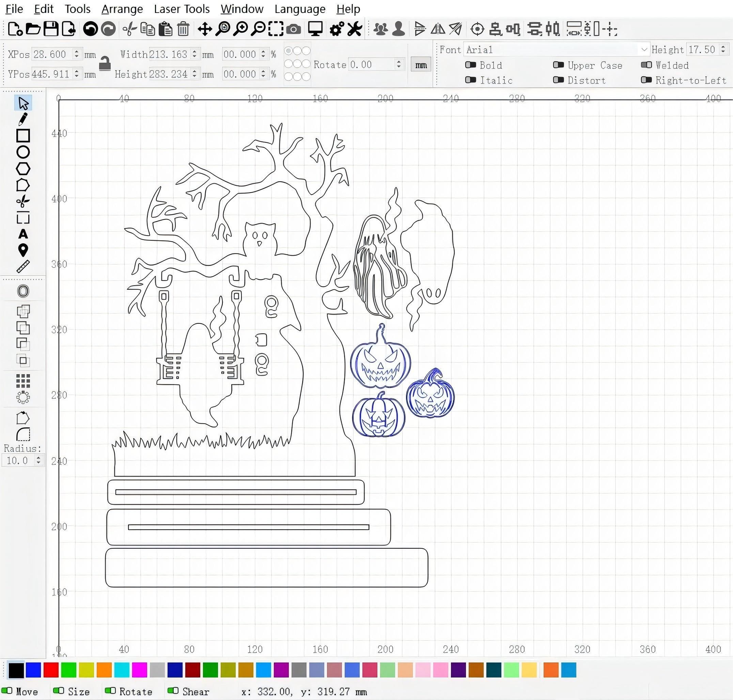Click the Radius corner tool
Image resolution: width=733 pixels, height=700 pixels.
(x=23, y=434)
